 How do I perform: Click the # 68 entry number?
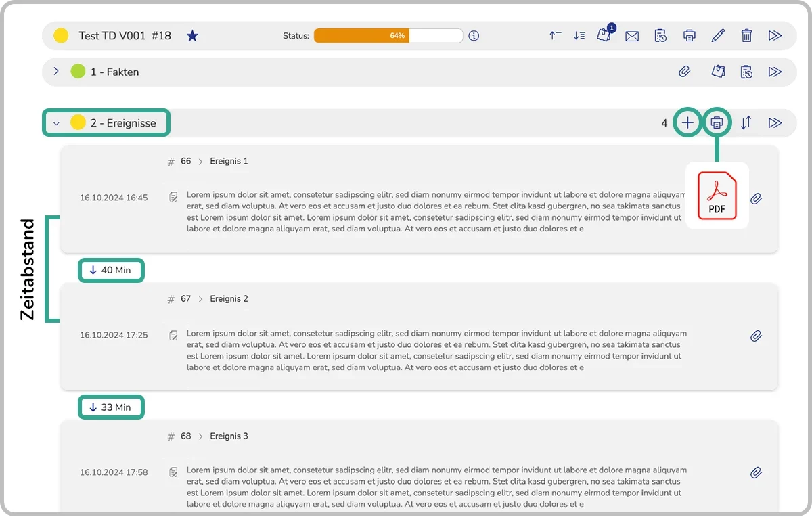coord(179,436)
